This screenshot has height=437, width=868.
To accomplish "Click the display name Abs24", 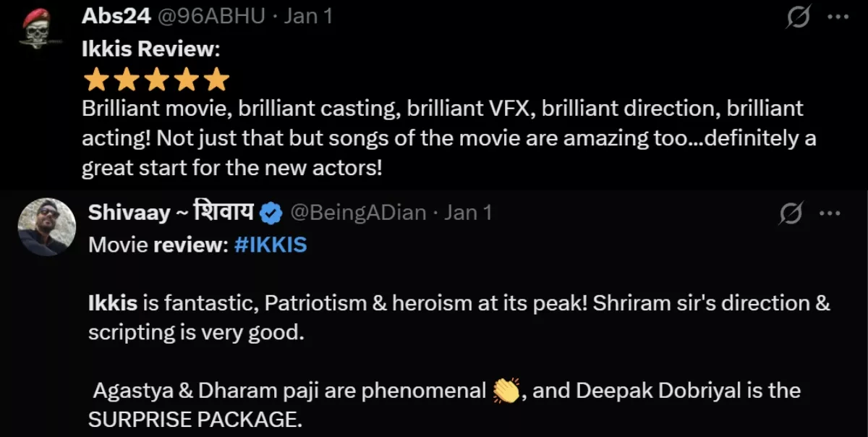I will [116, 14].
